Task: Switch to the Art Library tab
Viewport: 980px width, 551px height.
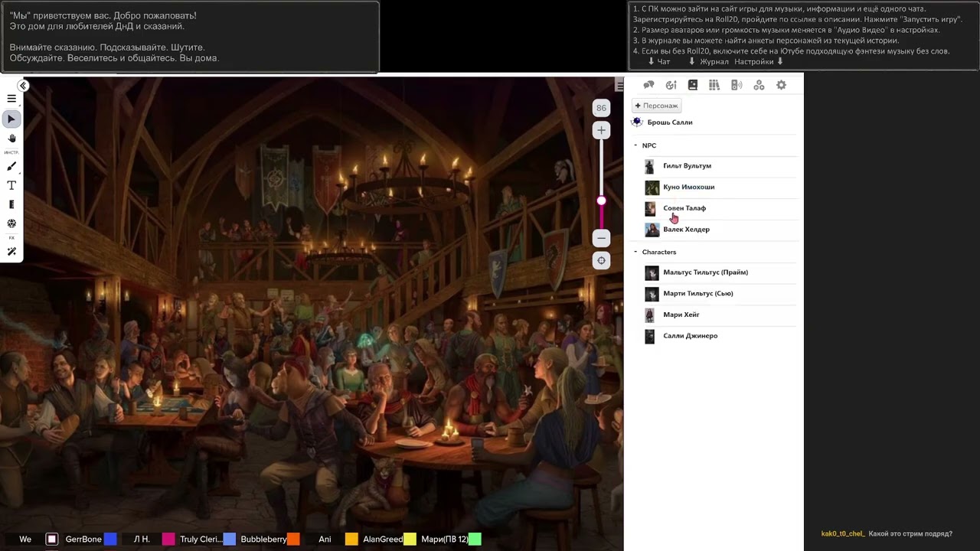Action: coord(671,85)
